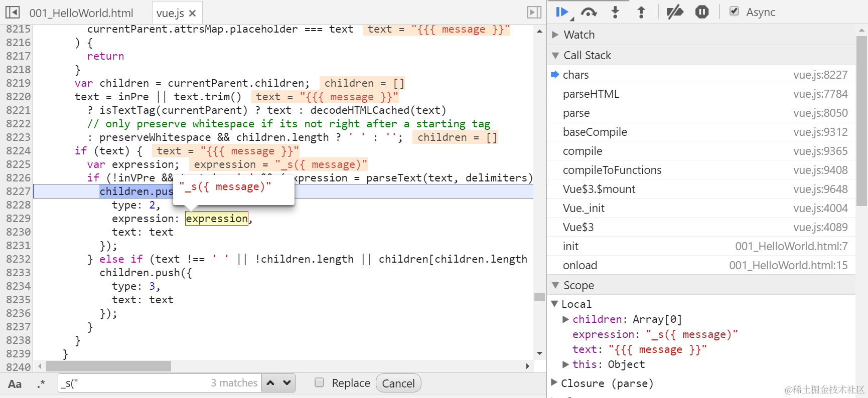This screenshot has height=398, width=868.
Task: Select Vue._init call stack frame
Action: (x=701, y=208)
